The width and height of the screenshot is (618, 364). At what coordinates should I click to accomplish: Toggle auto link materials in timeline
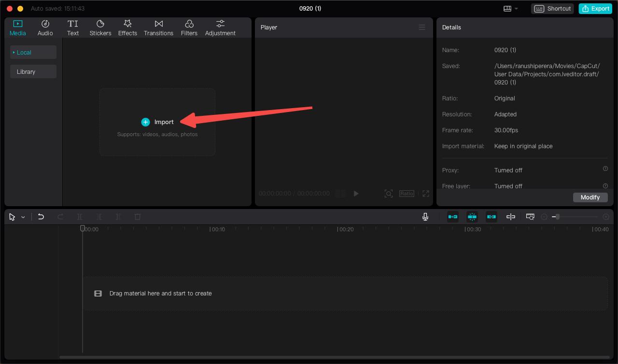coord(492,217)
